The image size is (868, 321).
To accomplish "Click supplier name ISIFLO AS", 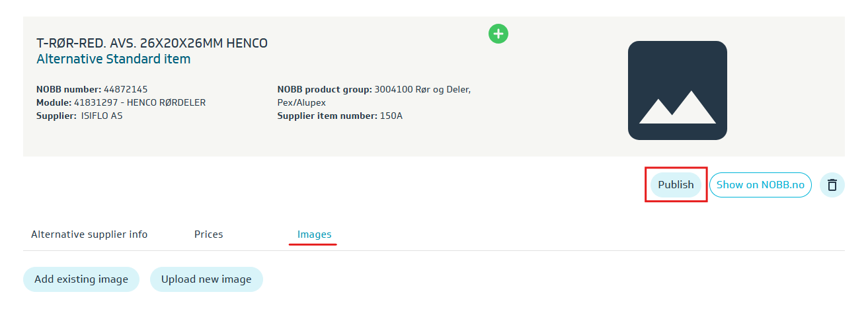I will [101, 116].
